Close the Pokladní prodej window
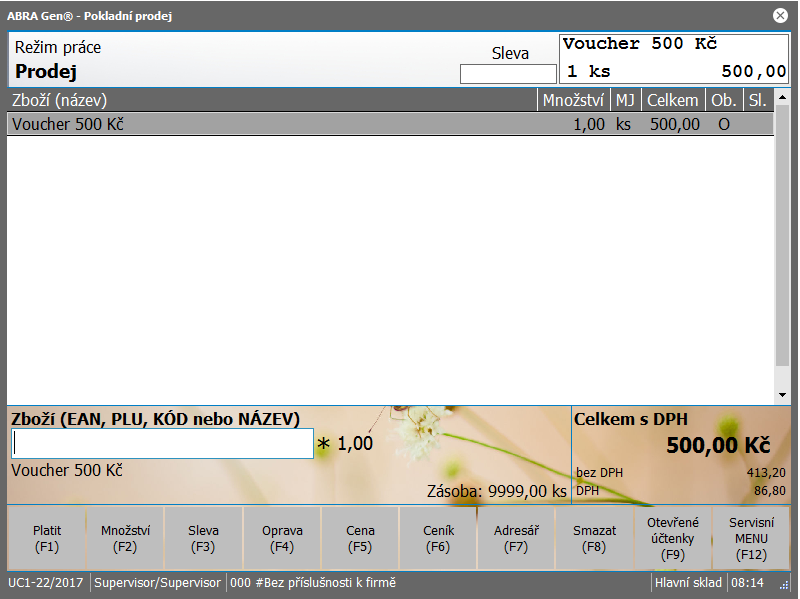 [780, 15]
